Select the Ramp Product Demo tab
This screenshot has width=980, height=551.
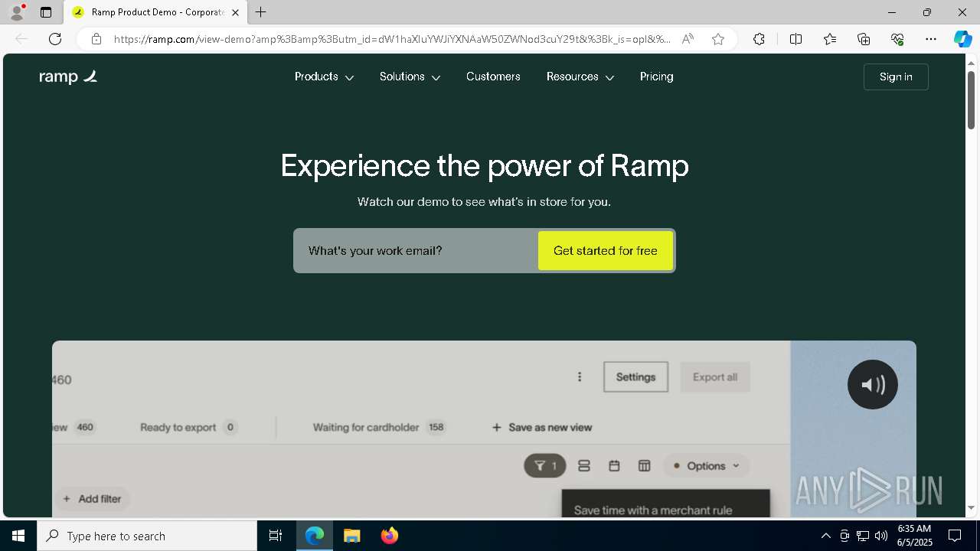coord(155,12)
